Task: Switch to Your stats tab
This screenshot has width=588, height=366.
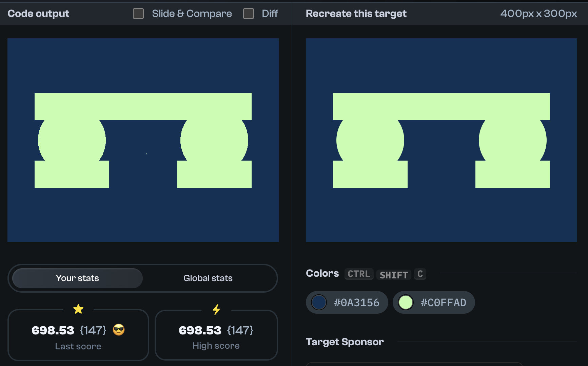Action: 77,278
